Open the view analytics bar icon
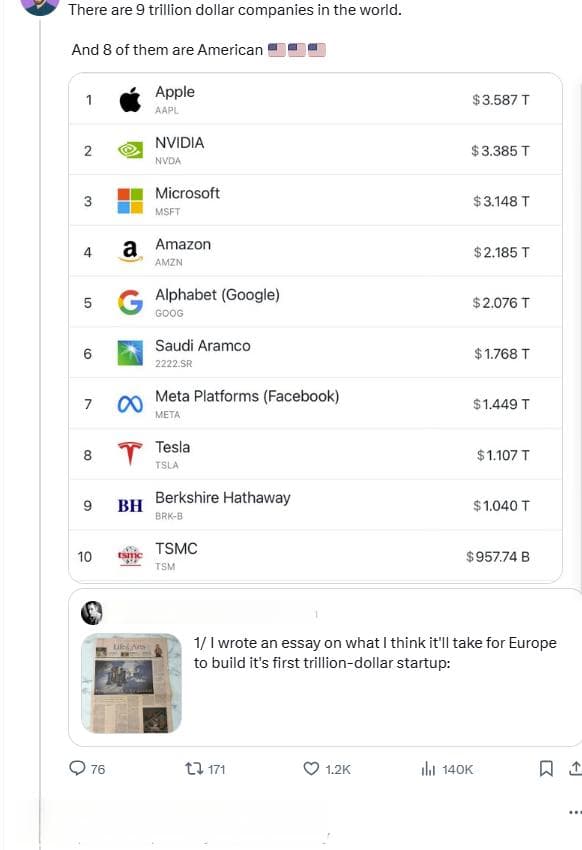The width and height of the screenshot is (582, 850). 428,768
